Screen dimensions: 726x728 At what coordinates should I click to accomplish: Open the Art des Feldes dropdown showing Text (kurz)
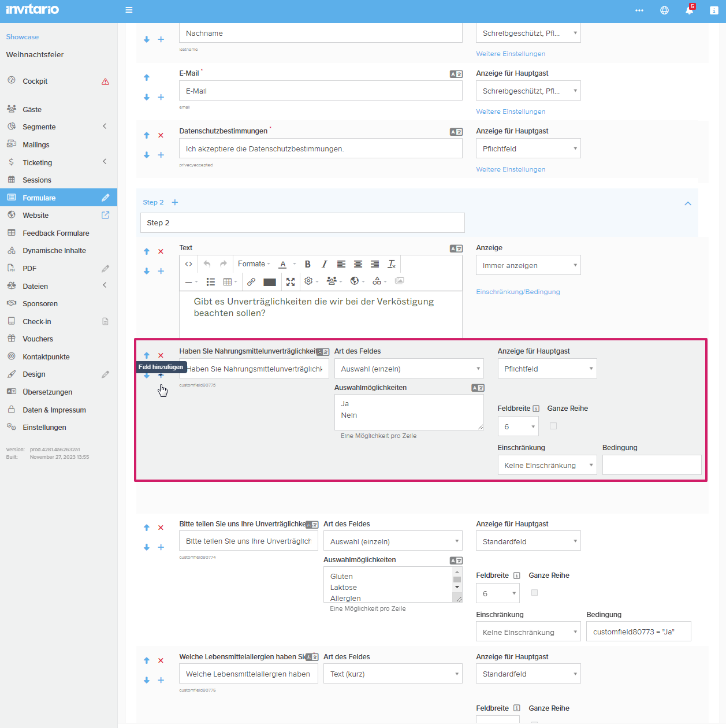(x=393, y=674)
